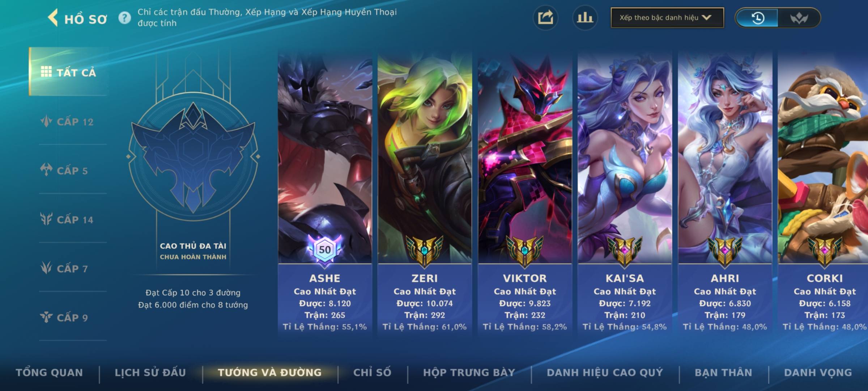Open the Tổng Quan tab
The image size is (868, 391).
click(x=50, y=373)
